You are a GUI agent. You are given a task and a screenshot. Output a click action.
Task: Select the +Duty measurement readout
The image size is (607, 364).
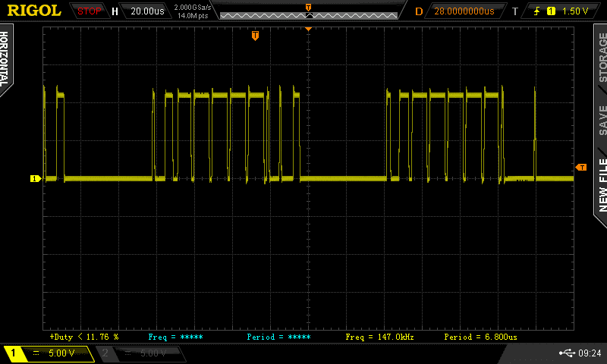click(x=84, y=336)
